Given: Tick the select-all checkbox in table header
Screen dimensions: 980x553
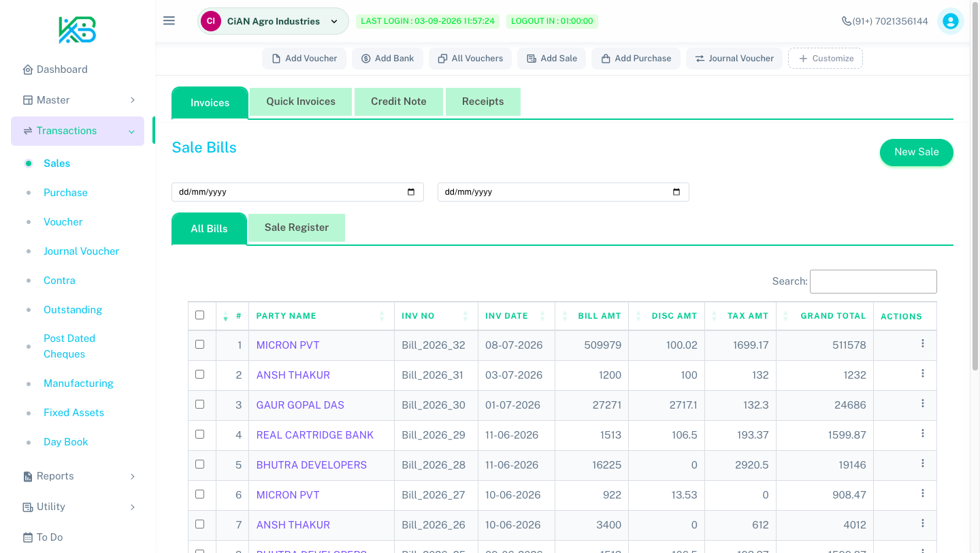Looking at the screenshot, I should 199,315.
